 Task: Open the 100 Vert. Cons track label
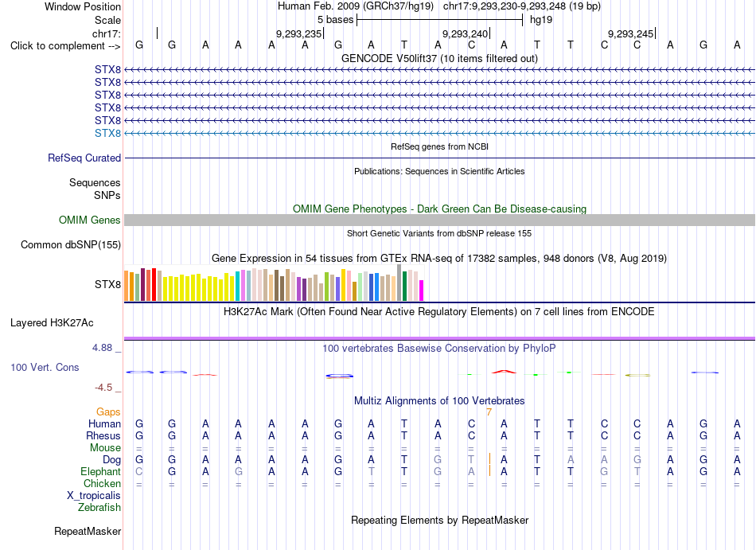coord(45,367)
